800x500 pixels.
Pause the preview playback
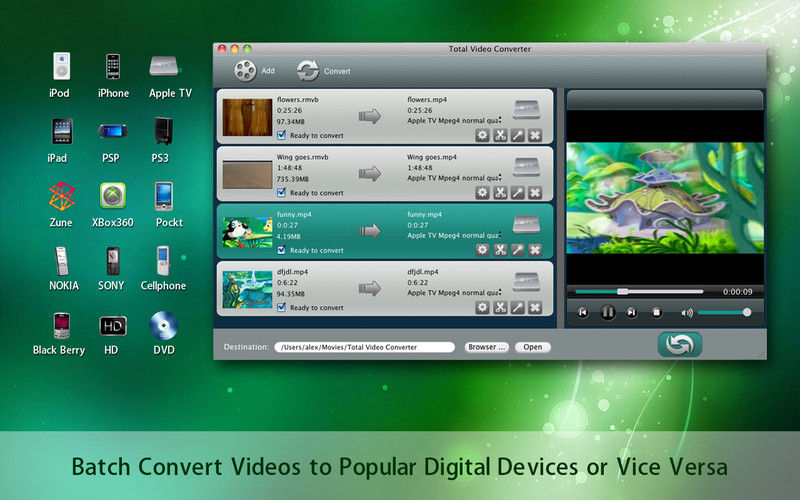607,312
